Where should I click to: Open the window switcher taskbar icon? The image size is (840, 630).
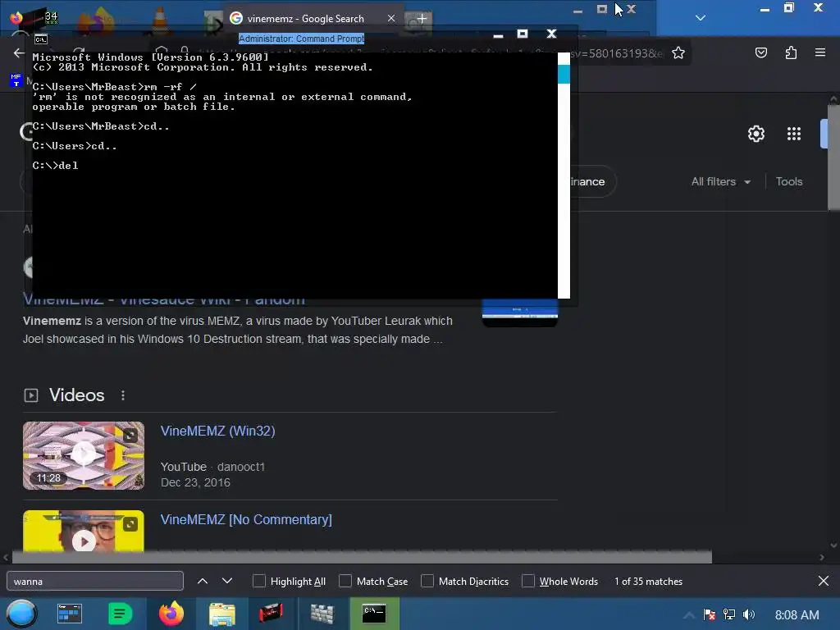coord(70,614)
